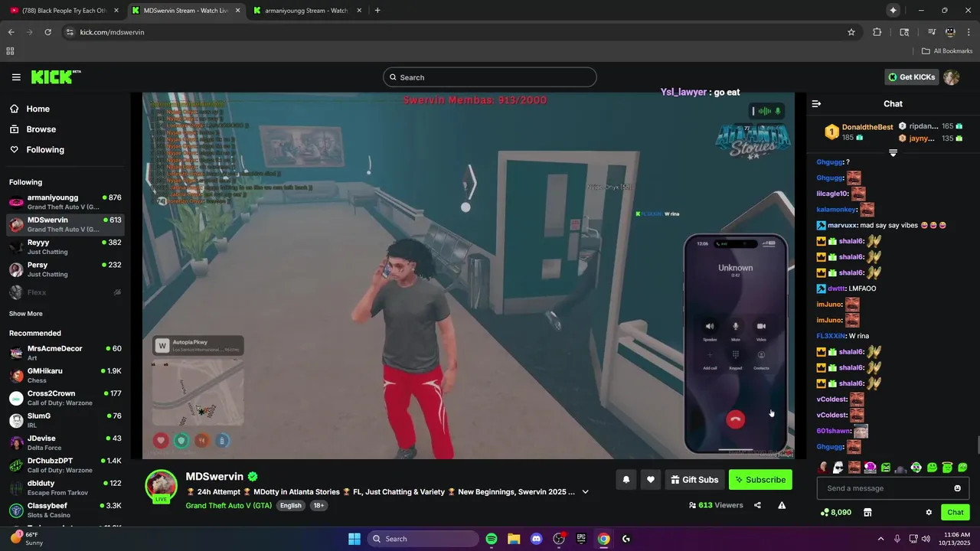Click marvuxx username in chat
Image resolution: width=980 pixels, height=551 pixels.
pyautogui.click(x=842, y=226)
